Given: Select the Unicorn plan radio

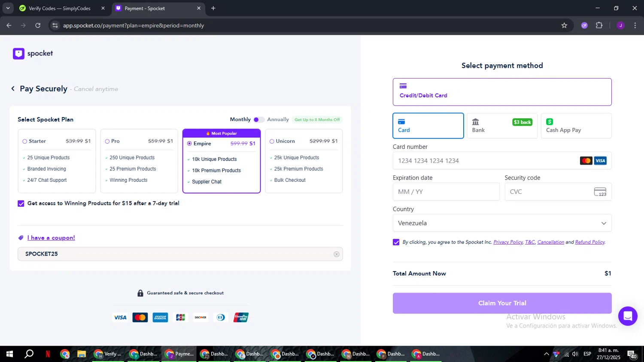Looking at the screenshot, I should pos(272,142).
